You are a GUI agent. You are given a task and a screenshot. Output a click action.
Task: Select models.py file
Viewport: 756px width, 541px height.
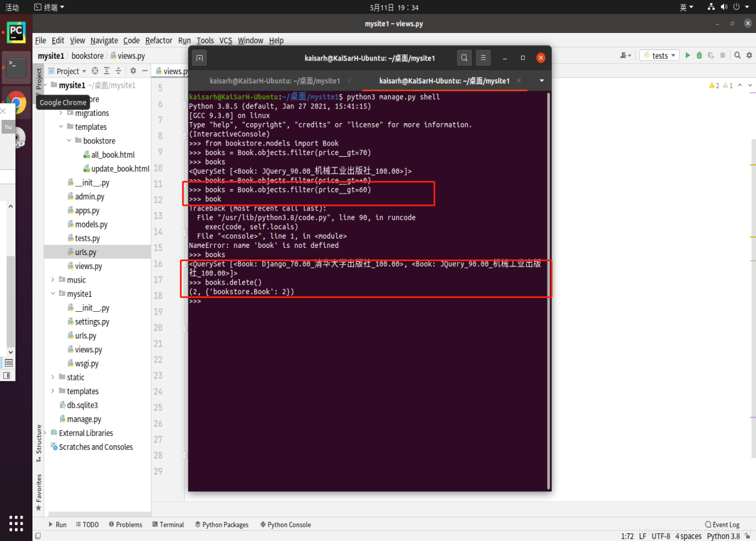(x=87, y=224)
